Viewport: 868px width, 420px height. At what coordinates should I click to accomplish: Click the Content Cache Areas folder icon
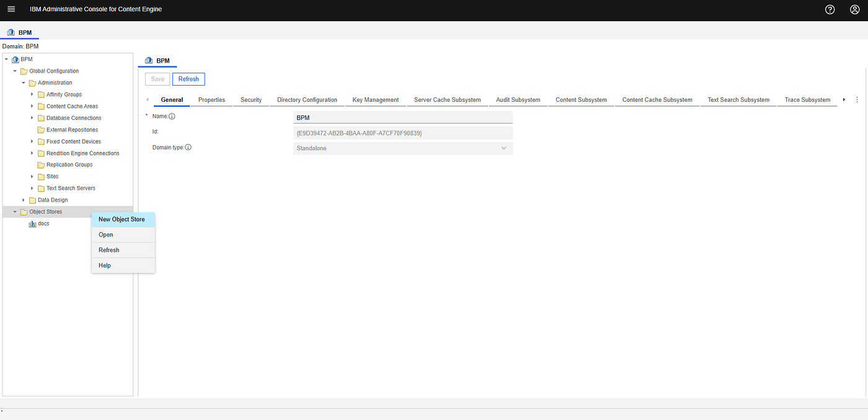click(x=41, y=107)
